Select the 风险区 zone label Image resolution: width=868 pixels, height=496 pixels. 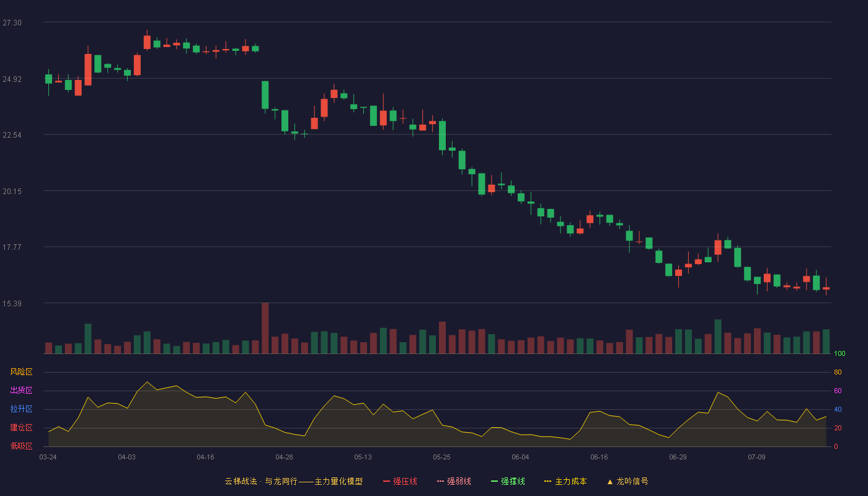pyautogui.click(x=21, y=372)
